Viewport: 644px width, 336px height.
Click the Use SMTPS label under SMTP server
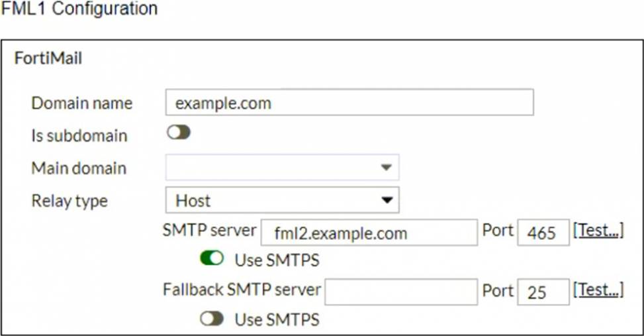click(277, 260)
